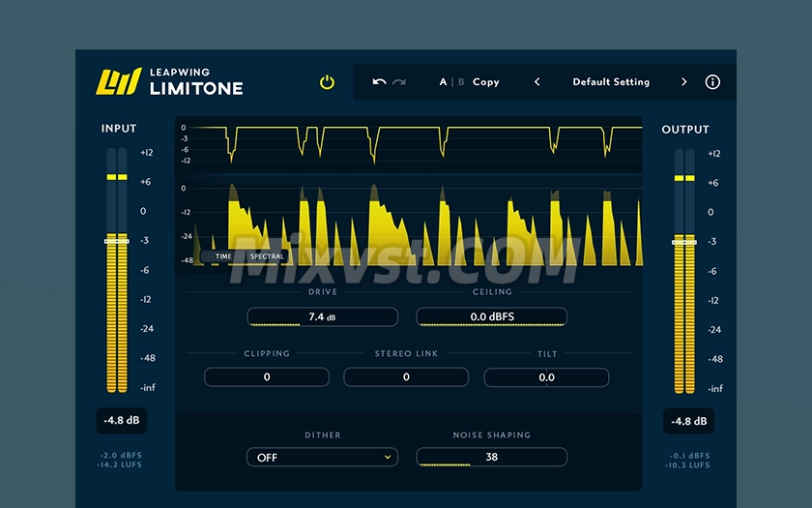Click the Clipping value field
The height and width of the screenshot is (508, 812).
tap(267, 377)
